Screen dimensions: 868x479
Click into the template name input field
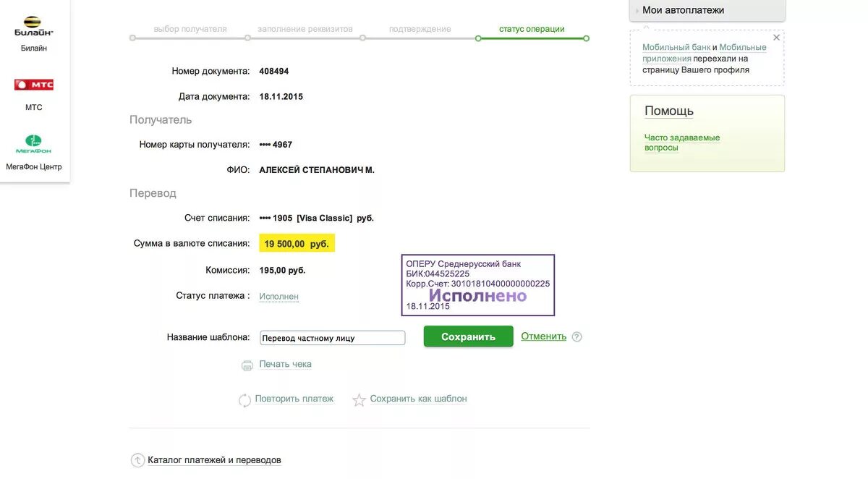332,338
